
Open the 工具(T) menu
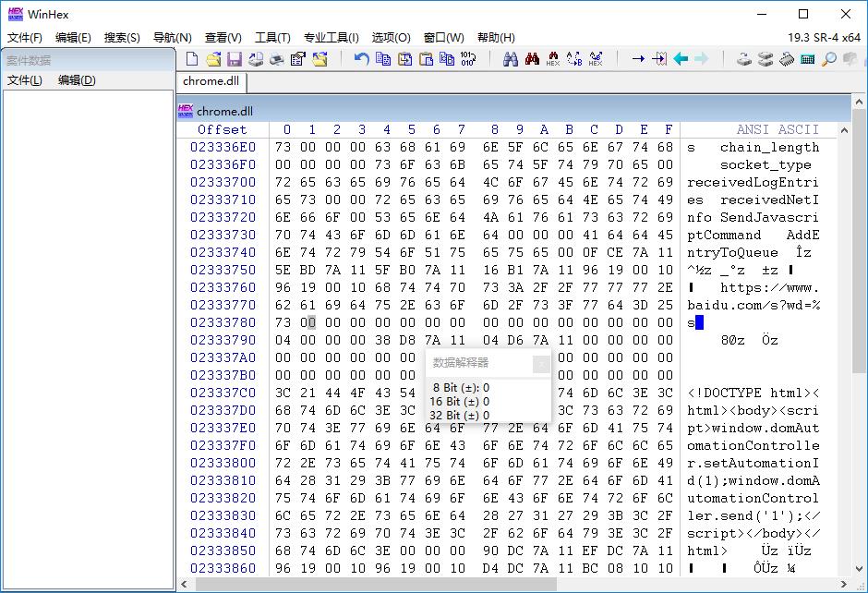272,38
